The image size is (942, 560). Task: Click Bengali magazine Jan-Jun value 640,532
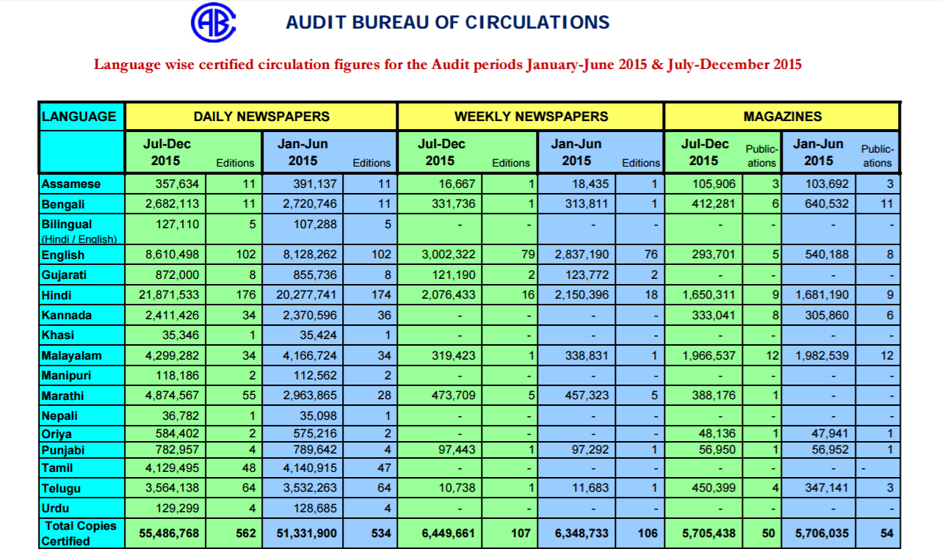(827, 204)
